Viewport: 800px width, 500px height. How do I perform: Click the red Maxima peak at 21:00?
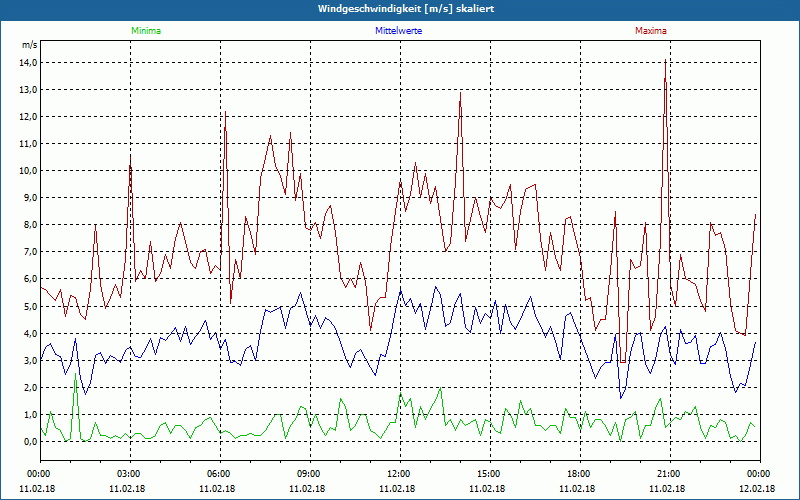click(x=665, y=61)
